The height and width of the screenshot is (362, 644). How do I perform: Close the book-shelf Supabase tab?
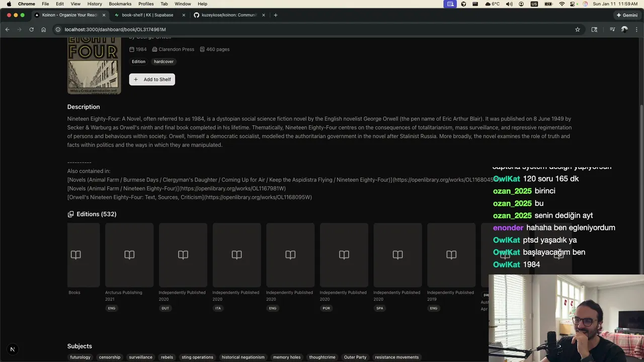pos(184,15)
